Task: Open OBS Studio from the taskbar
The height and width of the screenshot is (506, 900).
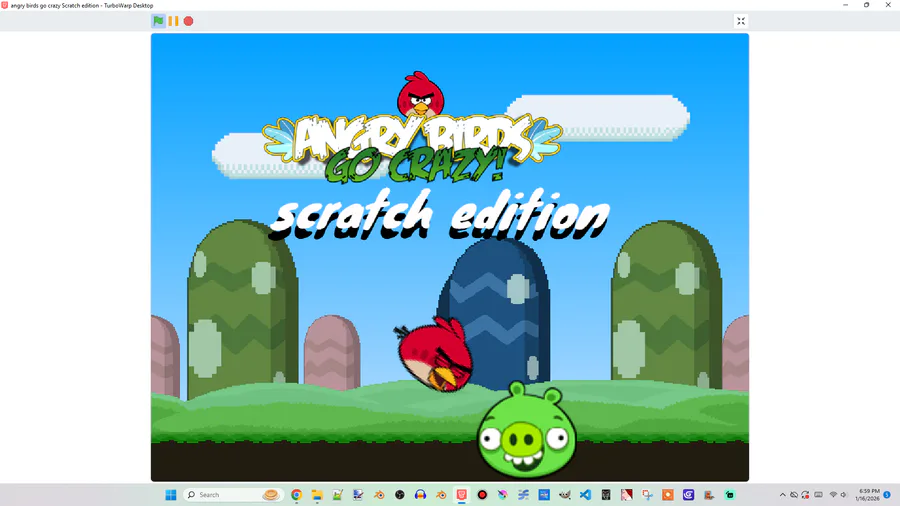Action: tap(399, 495)
